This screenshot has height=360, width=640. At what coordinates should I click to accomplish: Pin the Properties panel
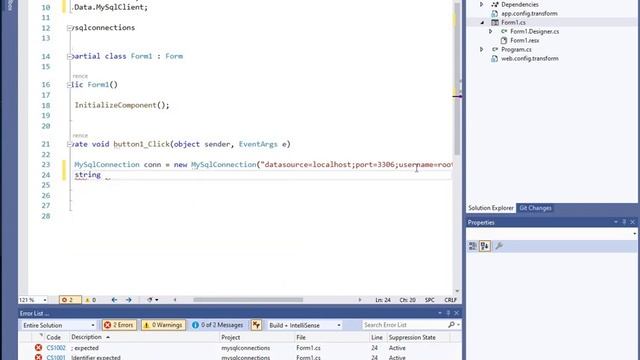pos(624,222)
